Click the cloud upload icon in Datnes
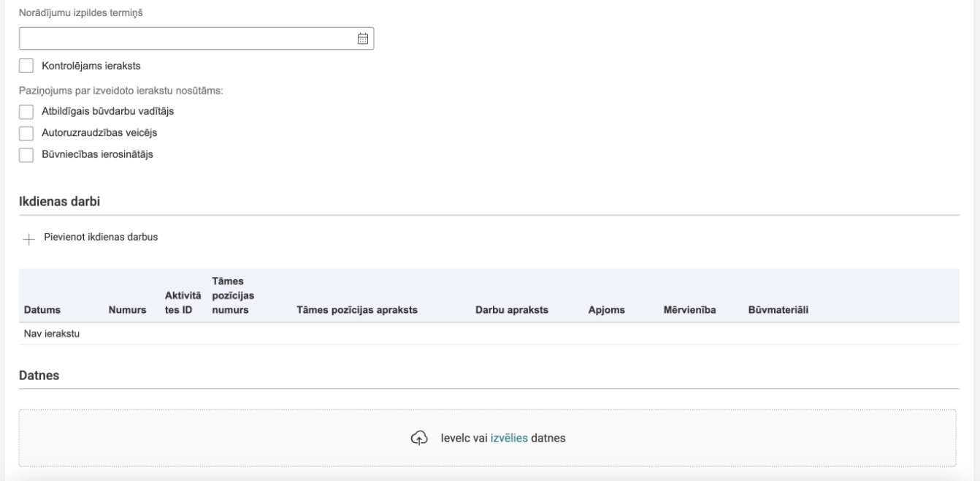980x481 pixels. point(418,439)
